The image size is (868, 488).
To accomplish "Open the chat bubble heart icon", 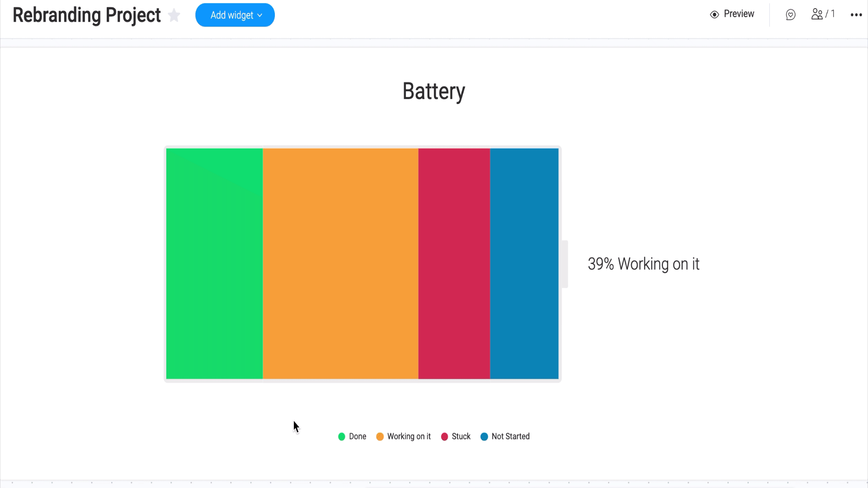I will [790, 15].
